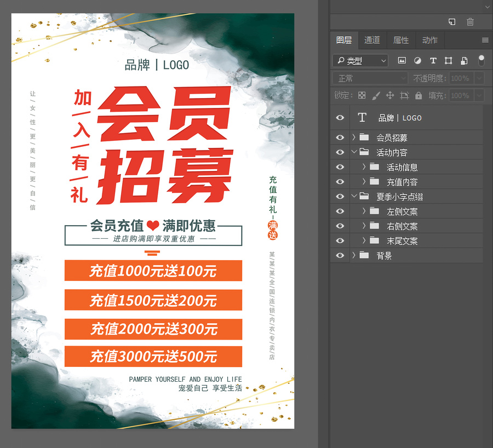Lock artboard nesting icon
Viewport: 493px width, 448px height.
[404, 95]
